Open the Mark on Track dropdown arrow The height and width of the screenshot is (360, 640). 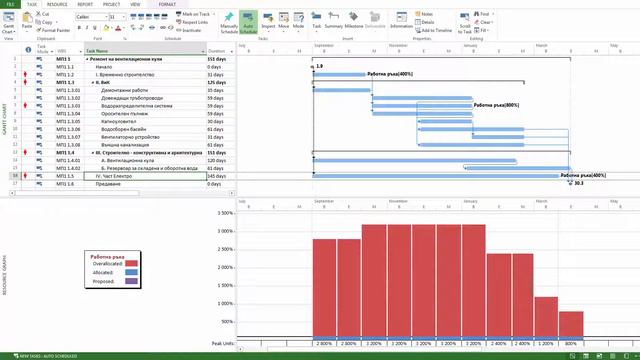tap(214, 14)
